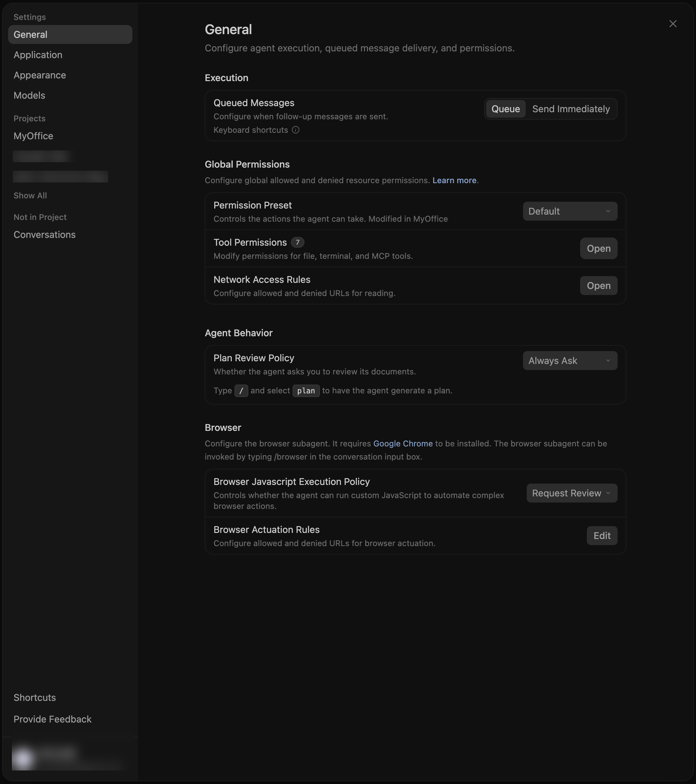The height and width of the screenshot is (784, 696).
Task: Go to Appearance settings
Action: point(40,75)
